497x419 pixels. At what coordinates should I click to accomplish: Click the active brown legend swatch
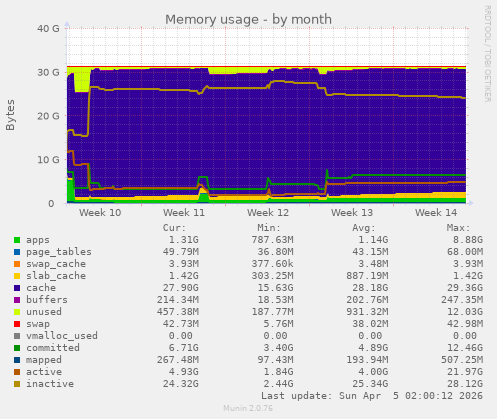[x=17, y=372]
